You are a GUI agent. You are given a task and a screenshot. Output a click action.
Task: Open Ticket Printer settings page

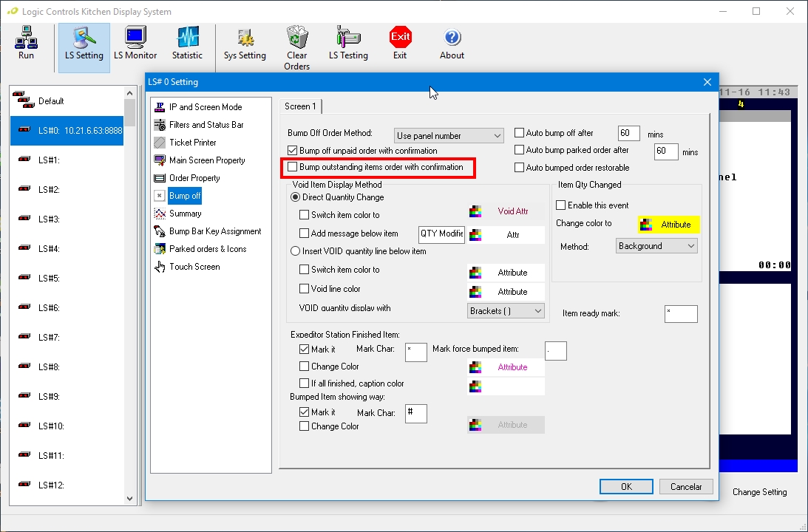(x=186, y=142)
